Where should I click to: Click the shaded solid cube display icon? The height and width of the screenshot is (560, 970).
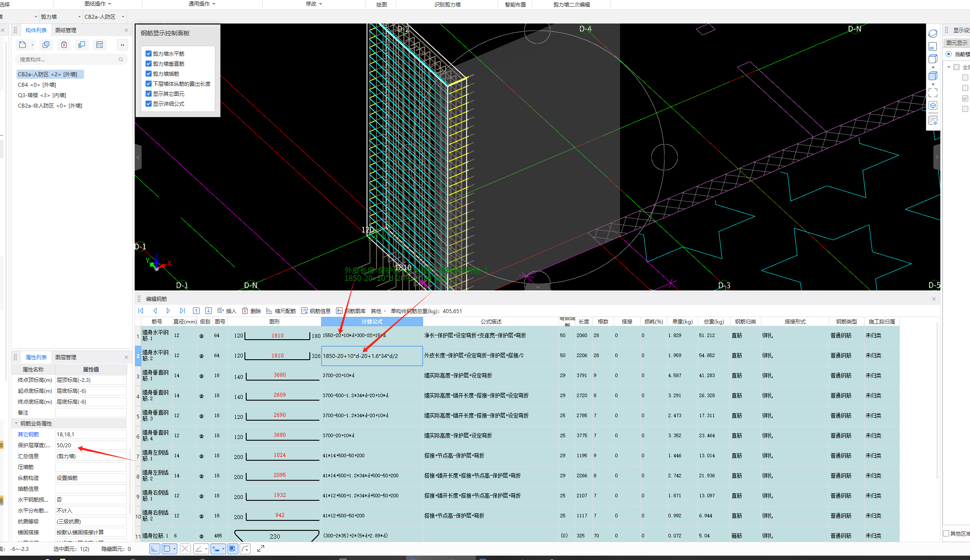tap(933, 76)
